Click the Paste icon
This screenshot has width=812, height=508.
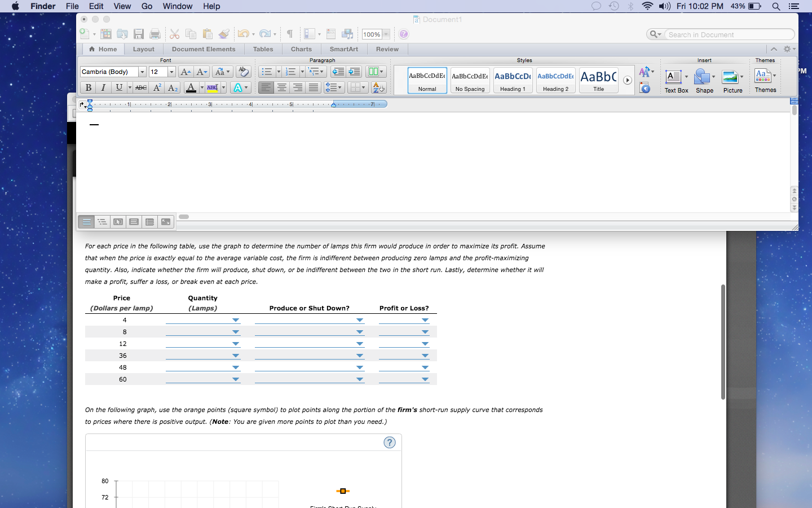(x=208, y=34)
